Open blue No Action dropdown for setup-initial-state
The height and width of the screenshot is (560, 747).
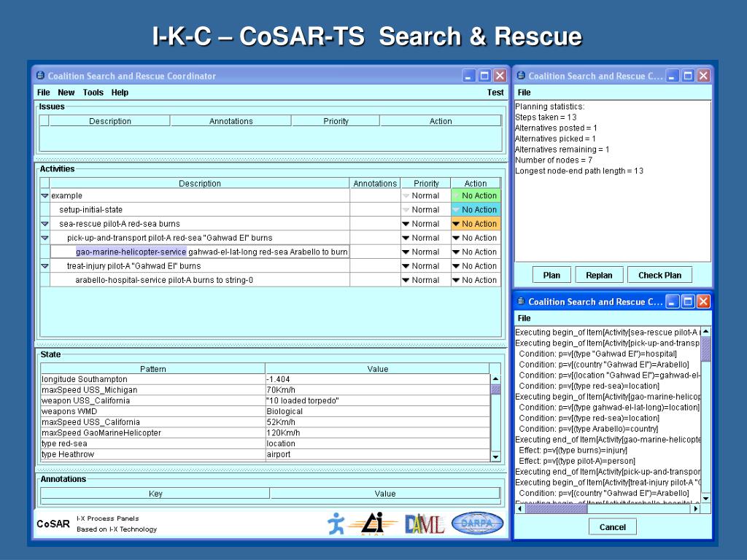(x=476, y=210)
